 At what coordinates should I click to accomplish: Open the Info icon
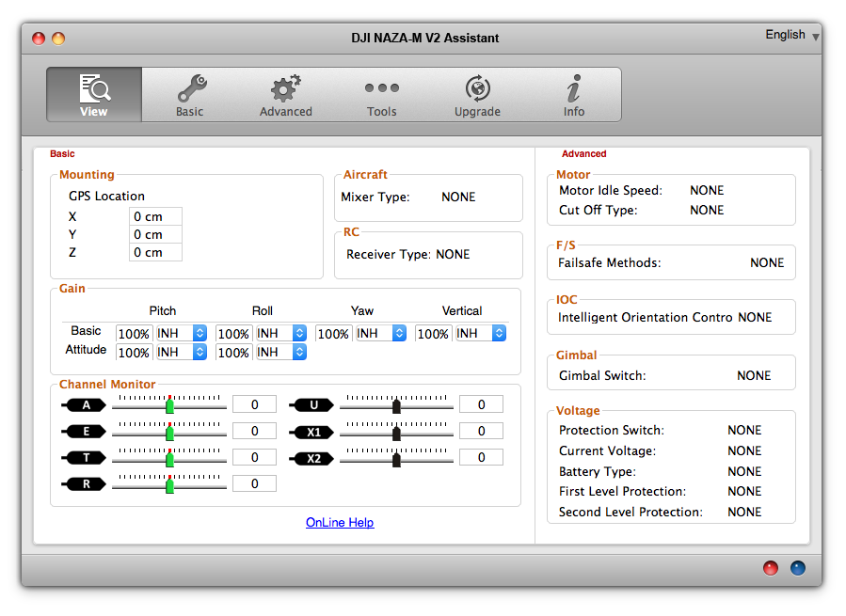pos(573,88)
